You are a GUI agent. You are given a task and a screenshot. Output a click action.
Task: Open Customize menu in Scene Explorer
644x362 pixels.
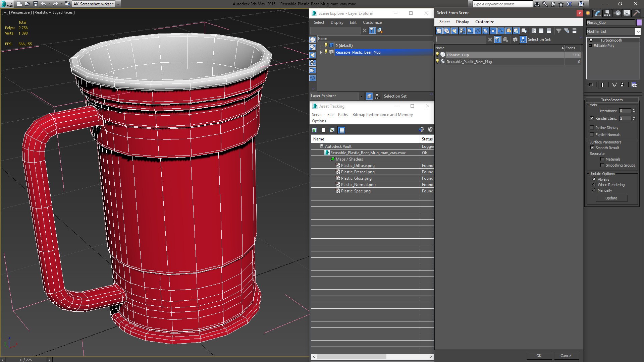tap(372, 22)
